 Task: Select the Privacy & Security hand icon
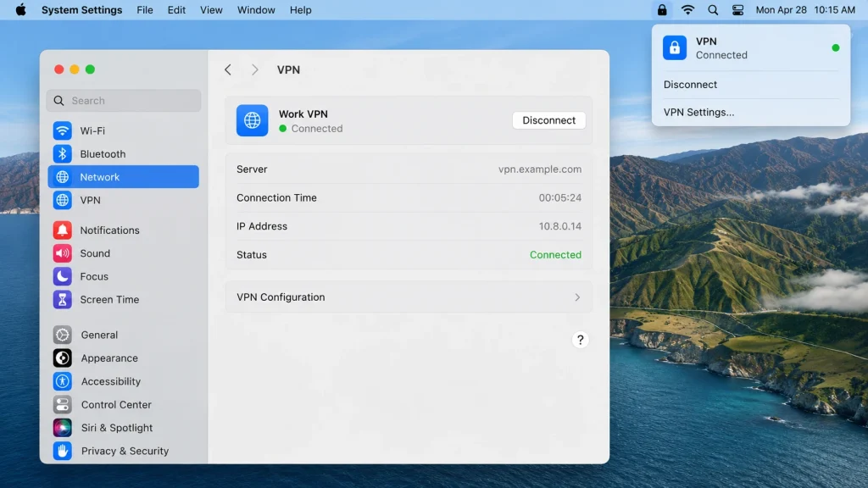coord(63,451)
